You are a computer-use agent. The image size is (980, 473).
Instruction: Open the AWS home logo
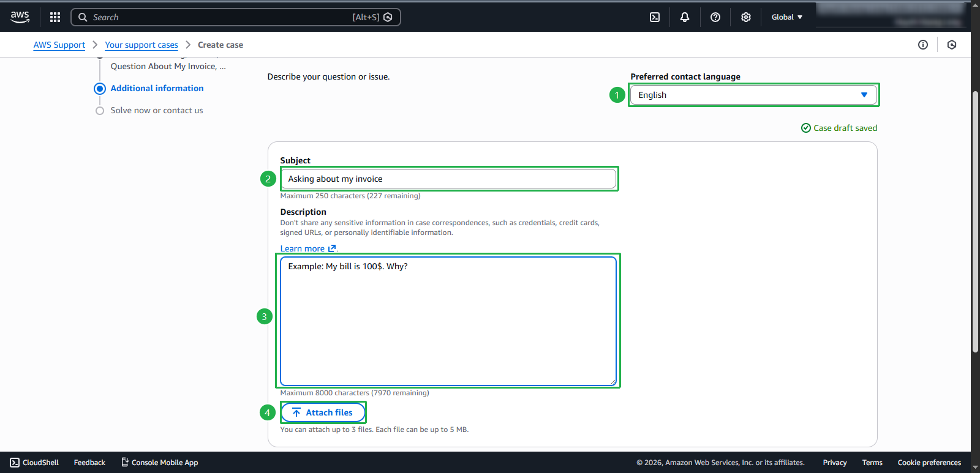pos(20,17)
